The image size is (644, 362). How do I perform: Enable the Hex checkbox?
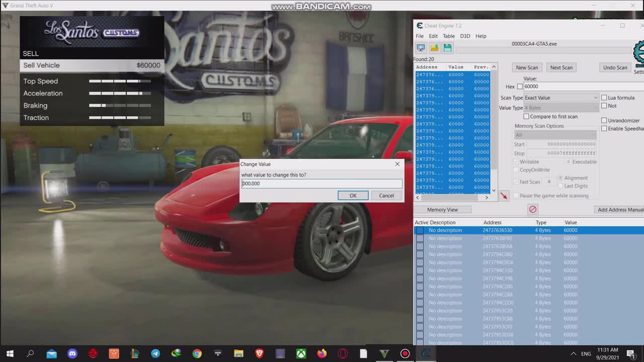coord(520,86)
